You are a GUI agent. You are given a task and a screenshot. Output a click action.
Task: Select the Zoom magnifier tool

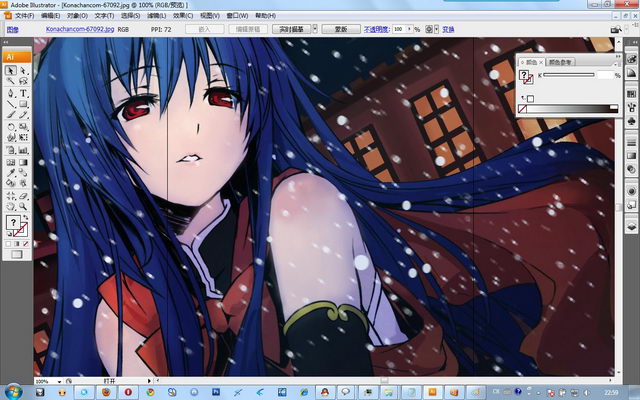point(23,205)
